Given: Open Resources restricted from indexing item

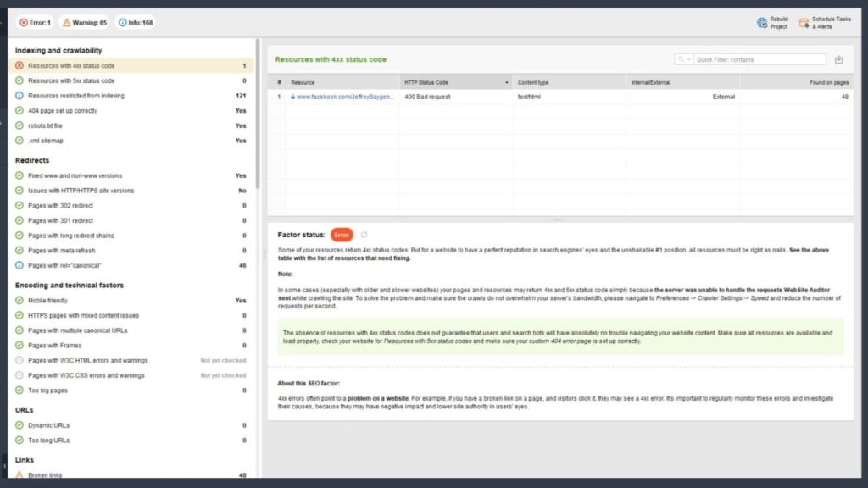Looking at the screenshot, I should click(x=131, y=95).
